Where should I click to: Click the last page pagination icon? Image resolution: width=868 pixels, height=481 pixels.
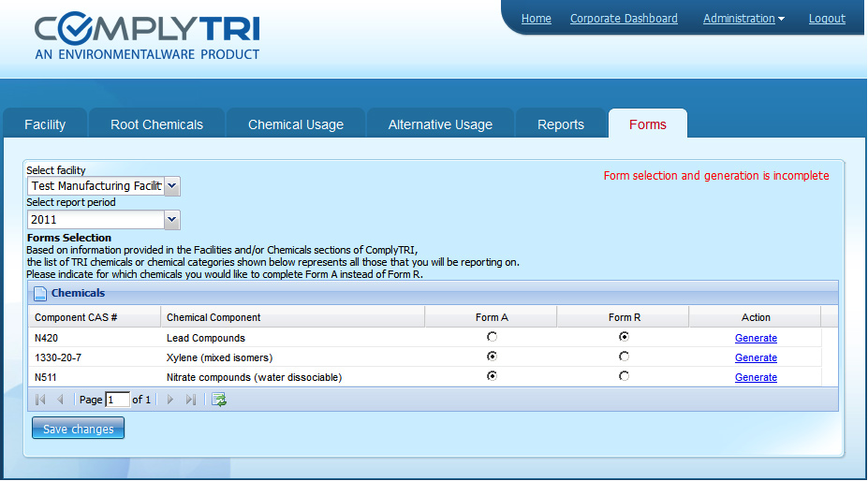(191, 400)
